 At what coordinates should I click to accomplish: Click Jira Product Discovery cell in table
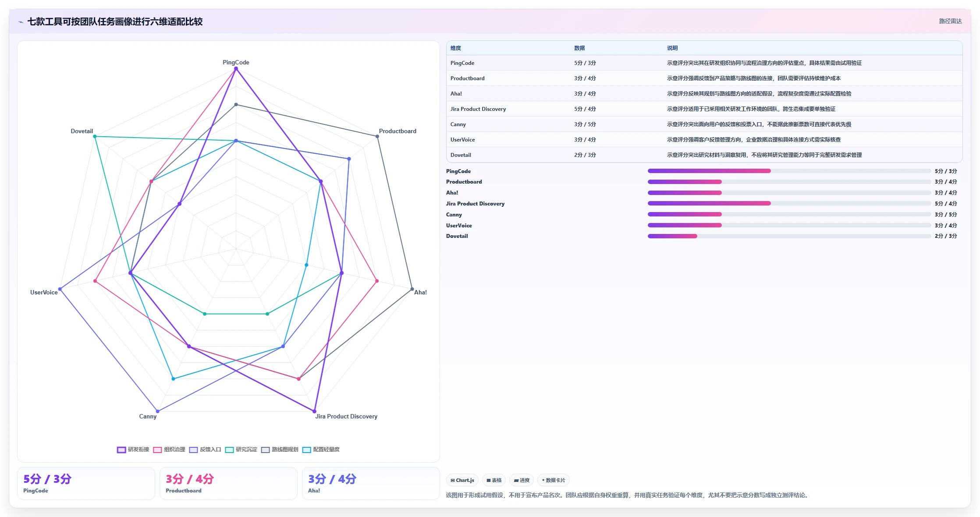478,109
